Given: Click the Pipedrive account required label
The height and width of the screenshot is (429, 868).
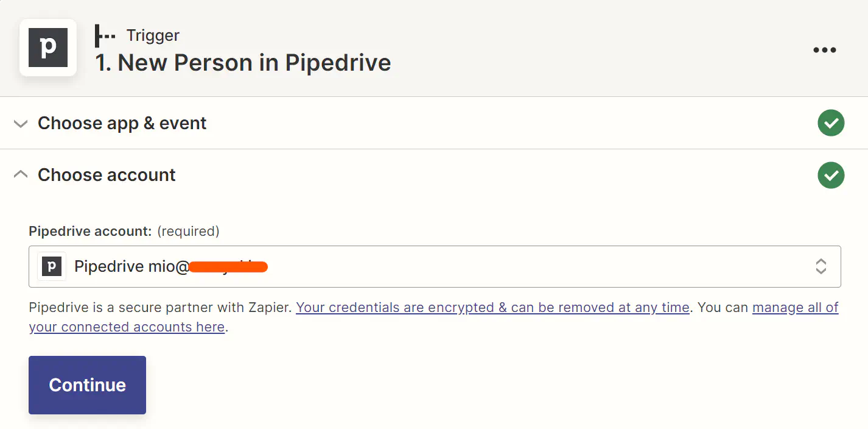Looking at the screenshot, I should (88, 231).
